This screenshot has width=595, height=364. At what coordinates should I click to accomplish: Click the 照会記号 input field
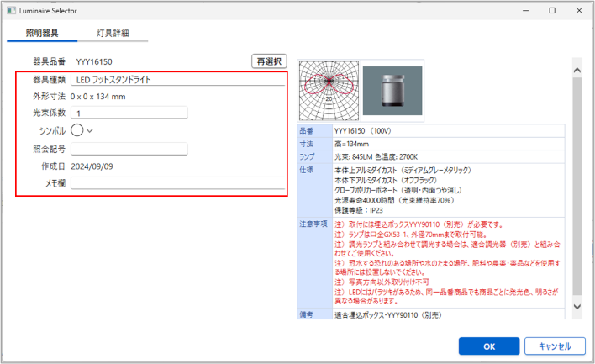[x=129, y=149]
